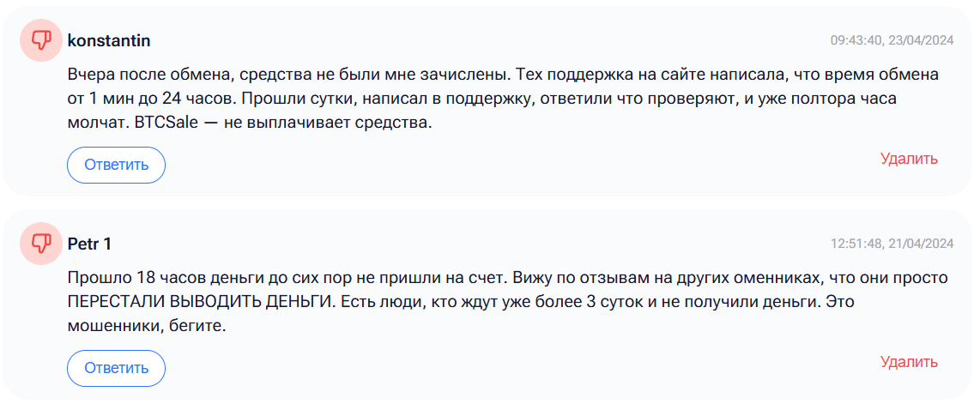Reply to konstantin's review with Ответить
Viewport: 980px width, 416px height.
(x=116, y=165)
